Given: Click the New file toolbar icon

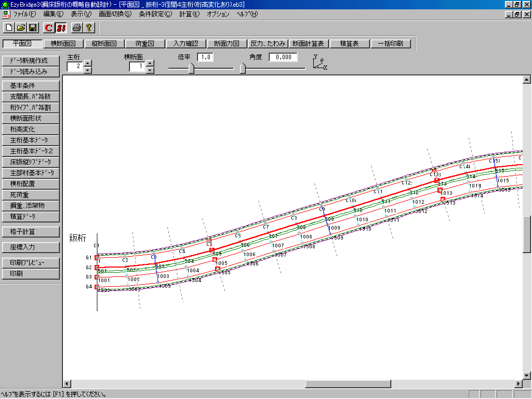Looking at the screenshot, I should pyautogui.click(x=9, y=28).
